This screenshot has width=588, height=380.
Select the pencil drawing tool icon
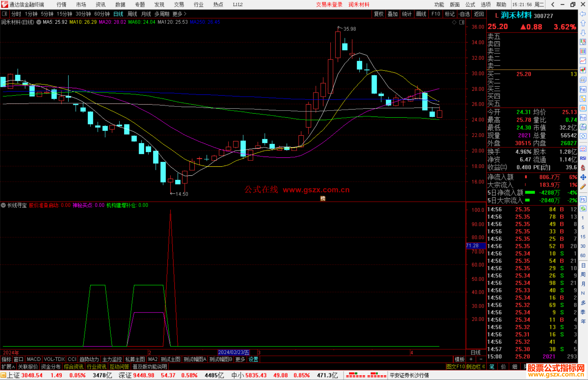coord(583,187)
